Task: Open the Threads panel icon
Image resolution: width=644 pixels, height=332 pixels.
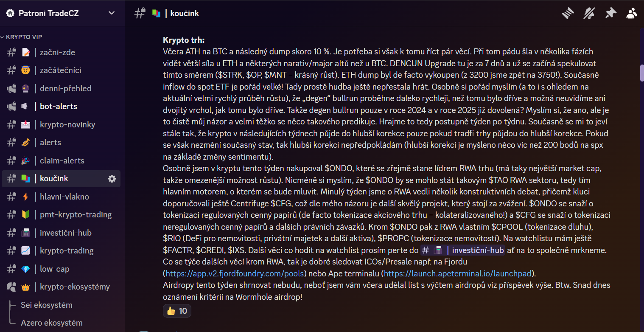Action: coord(568,13)
